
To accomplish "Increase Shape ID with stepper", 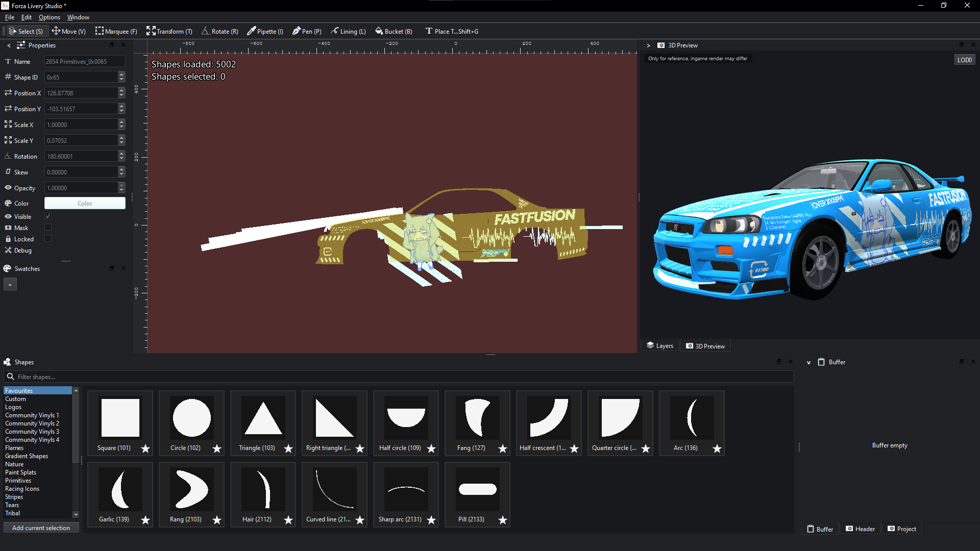I will [121, 74].
